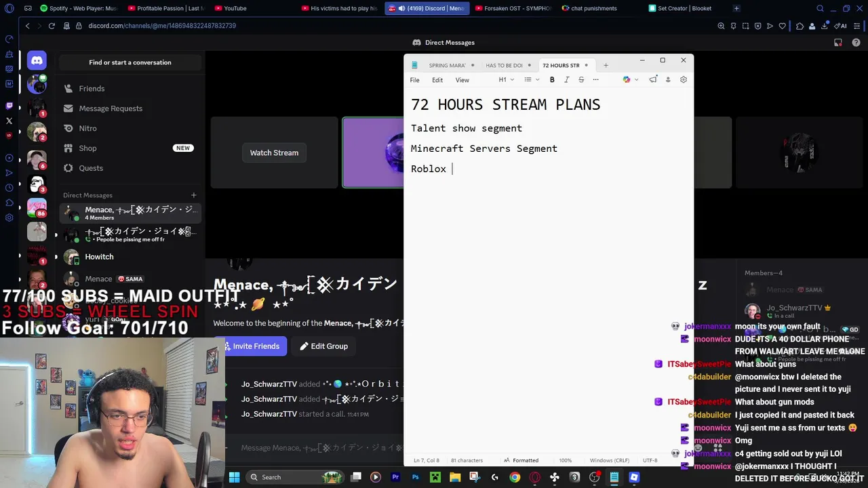Toggle bold formatting in Notepad
Viewport: 868px width, 488px height.
tap(552, 80)
